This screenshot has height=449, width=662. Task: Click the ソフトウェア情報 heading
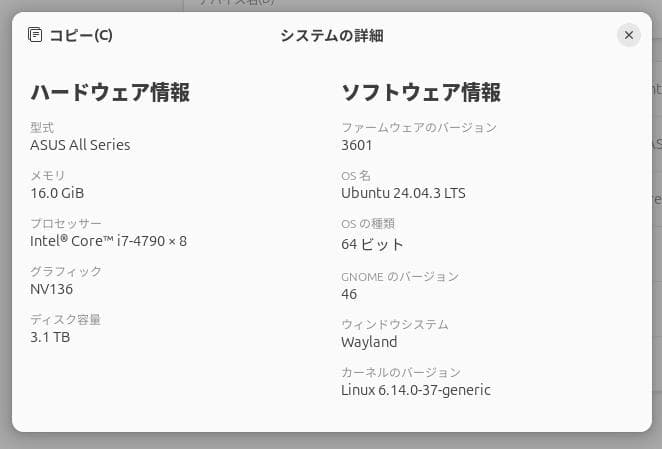point(421,93)
